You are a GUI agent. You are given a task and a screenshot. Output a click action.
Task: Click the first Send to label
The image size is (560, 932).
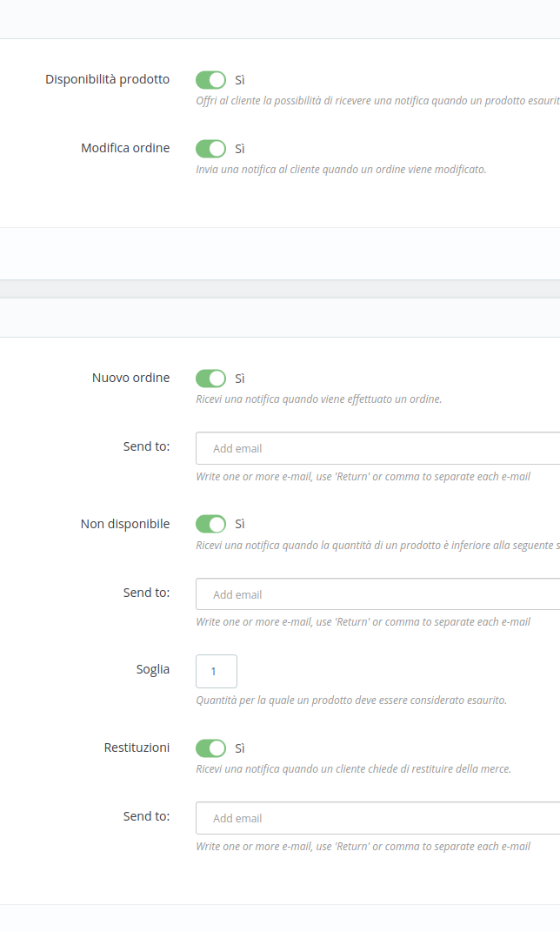[146, 446]
